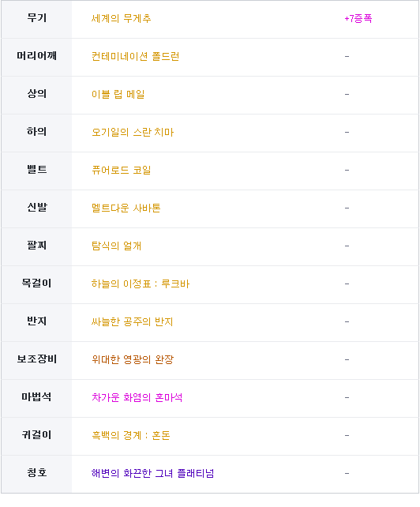Select the 머리어깨 row header
The image size is (420, 507).
click(x=36, y=56)
